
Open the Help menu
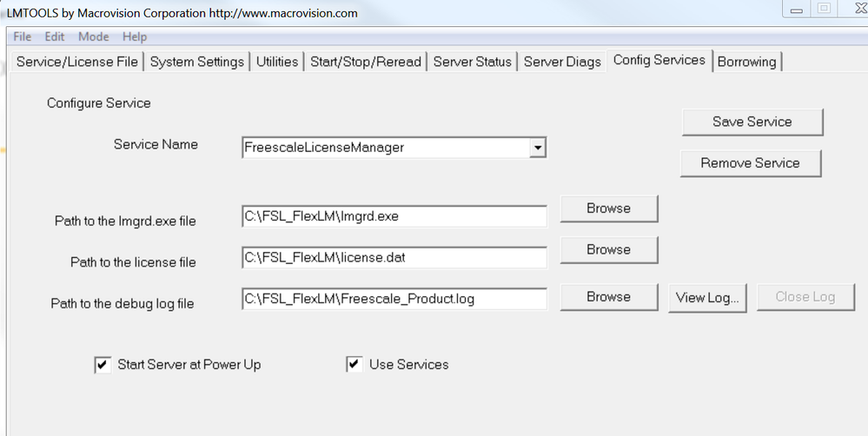coord(135,36)
